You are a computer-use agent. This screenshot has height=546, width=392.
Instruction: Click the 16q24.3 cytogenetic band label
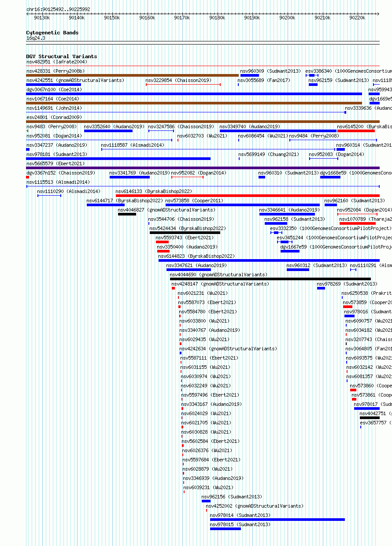[36, 38]
